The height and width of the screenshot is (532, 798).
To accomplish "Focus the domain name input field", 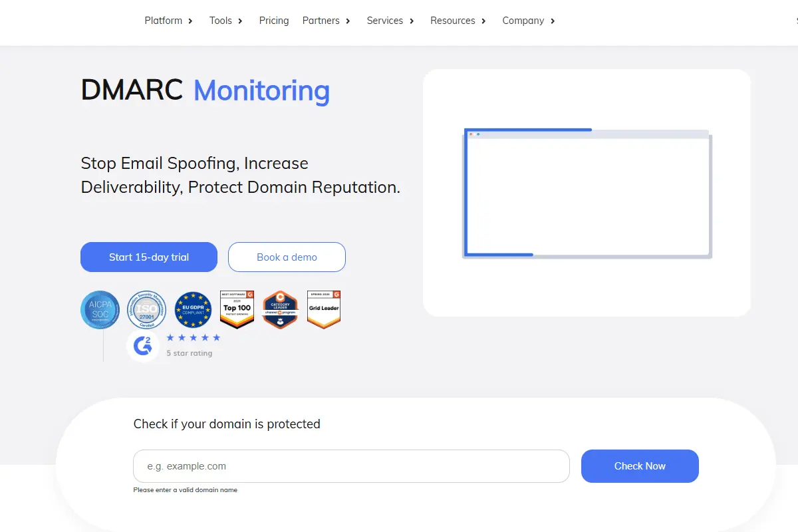I will (x=351, y=466).
